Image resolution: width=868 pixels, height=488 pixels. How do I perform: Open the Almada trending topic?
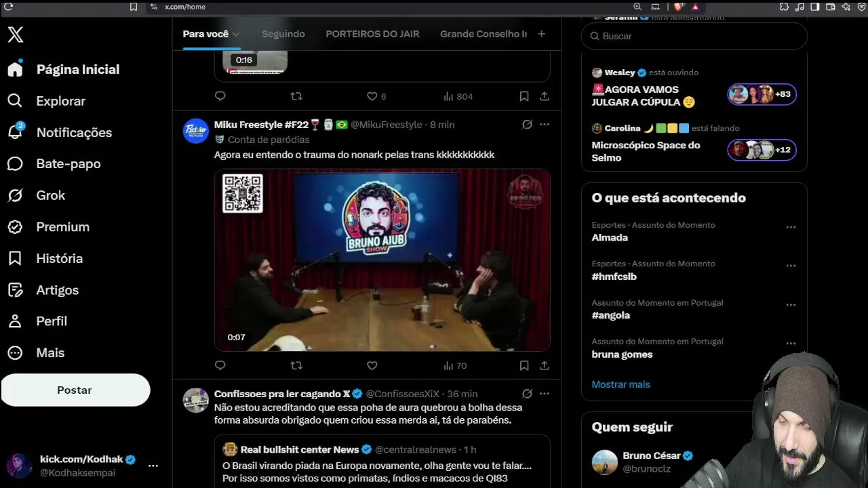click(610, 238)
